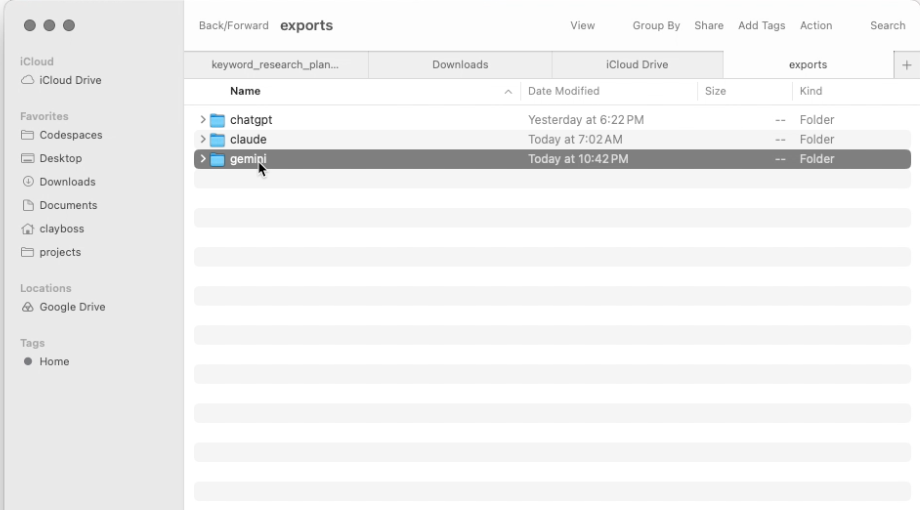The height and width of the screenshot is (510, 920).
Task: Click 'Today at 7:02 AM' date cell
Action: click(x=575, y=139)
